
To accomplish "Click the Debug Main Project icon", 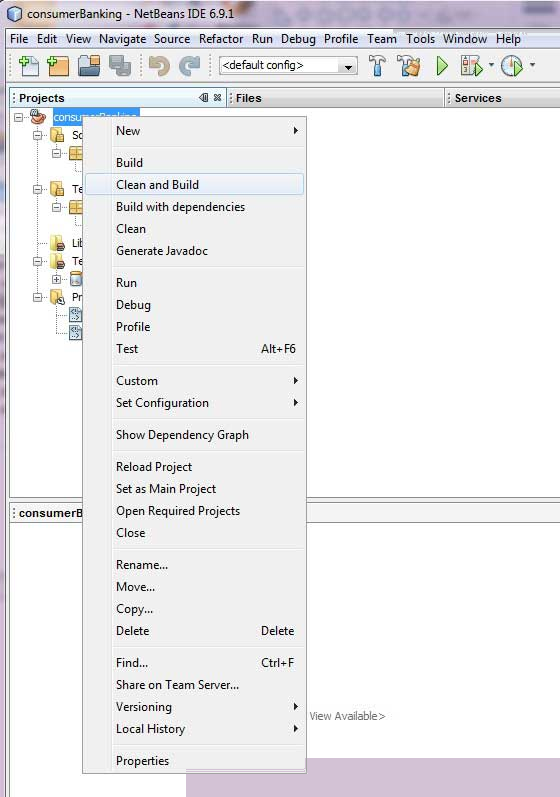I will 471,66.
